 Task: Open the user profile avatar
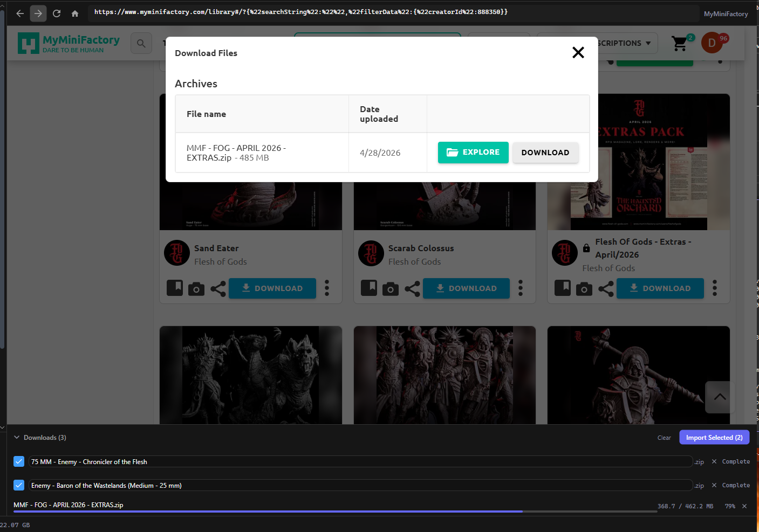click(712, 43)
